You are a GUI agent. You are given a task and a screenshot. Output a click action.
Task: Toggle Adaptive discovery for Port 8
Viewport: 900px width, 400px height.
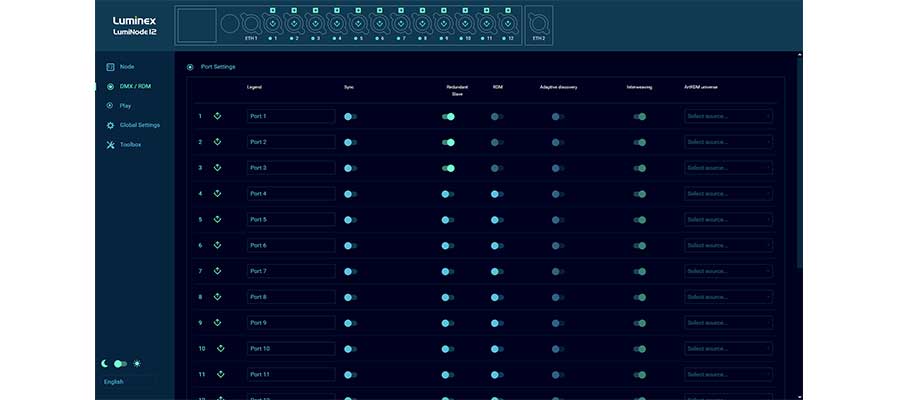coord(558,297)
